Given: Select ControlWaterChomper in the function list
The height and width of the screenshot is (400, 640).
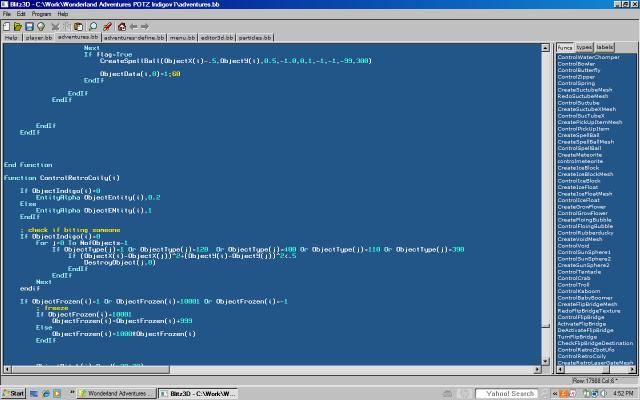Looking at the screenshot, I should (x=588, y=56).
